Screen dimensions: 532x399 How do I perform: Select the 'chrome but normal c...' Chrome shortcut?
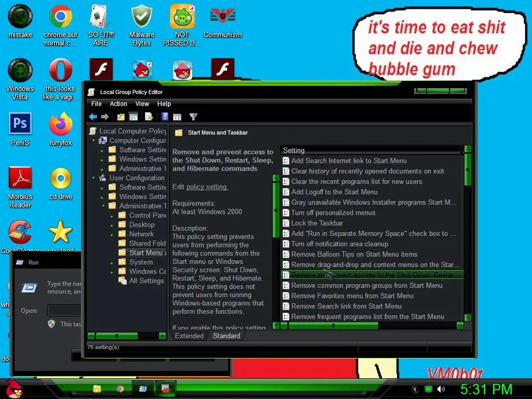coord(60,25)
